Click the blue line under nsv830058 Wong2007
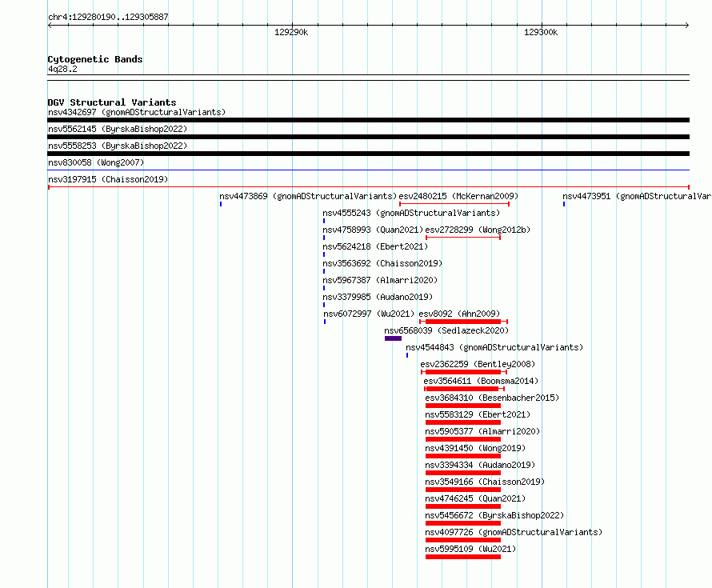The height and width of the screenshot is (588, 712). click(x=368, y=170)
